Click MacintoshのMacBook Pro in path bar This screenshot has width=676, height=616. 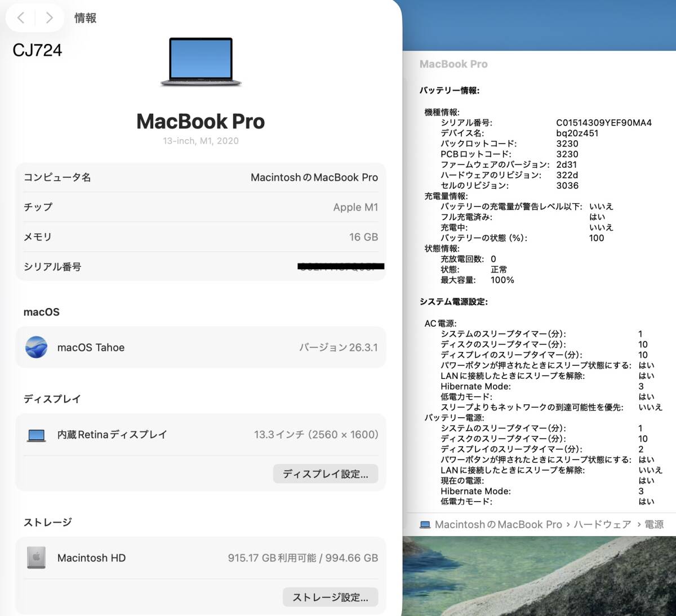point(498,525)
